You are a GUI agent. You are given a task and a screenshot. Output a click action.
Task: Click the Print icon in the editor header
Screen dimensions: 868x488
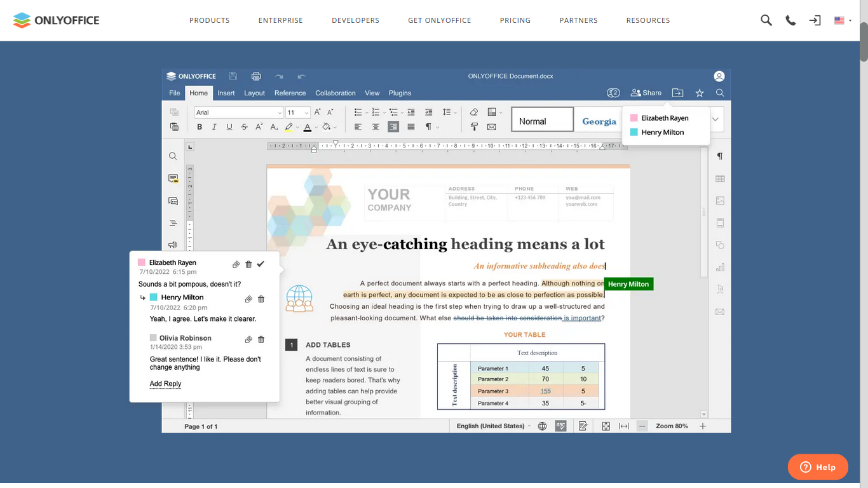[x=256, y=76]
